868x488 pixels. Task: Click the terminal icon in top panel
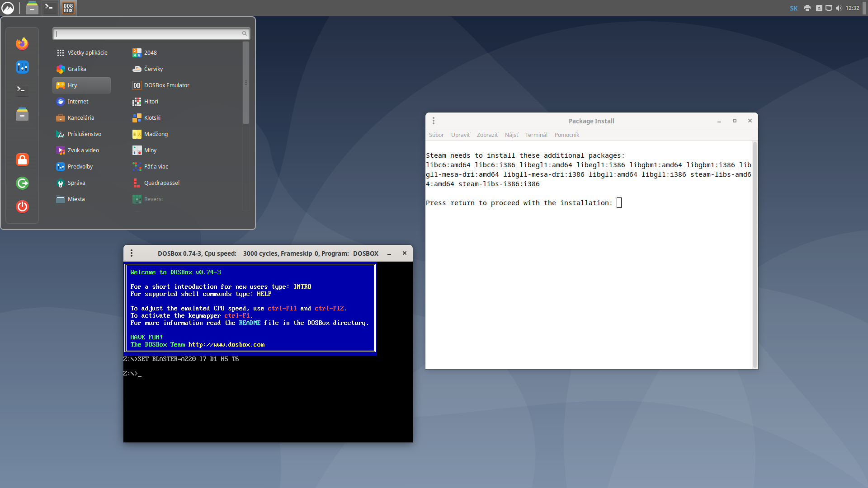[x=49, y=8]
